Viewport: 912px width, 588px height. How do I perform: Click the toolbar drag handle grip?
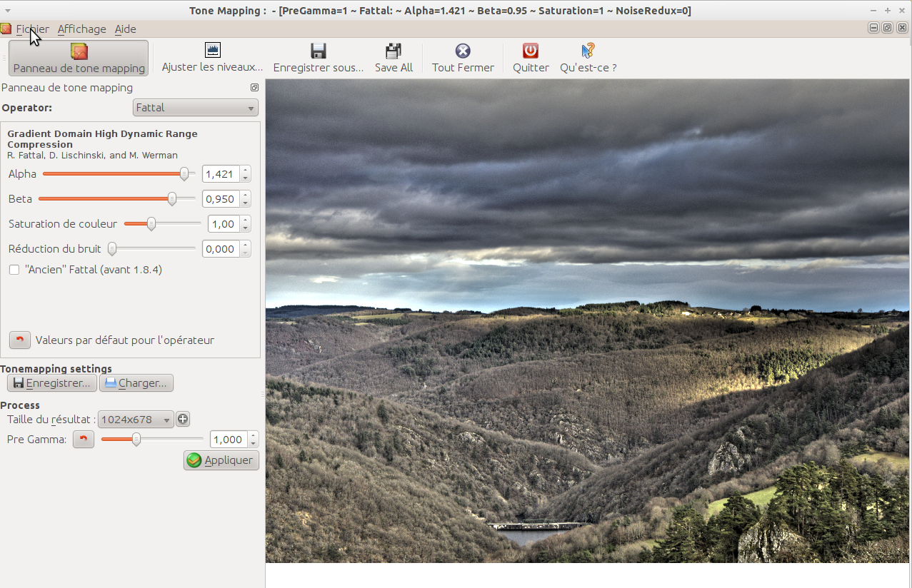[x=5, y=58]
